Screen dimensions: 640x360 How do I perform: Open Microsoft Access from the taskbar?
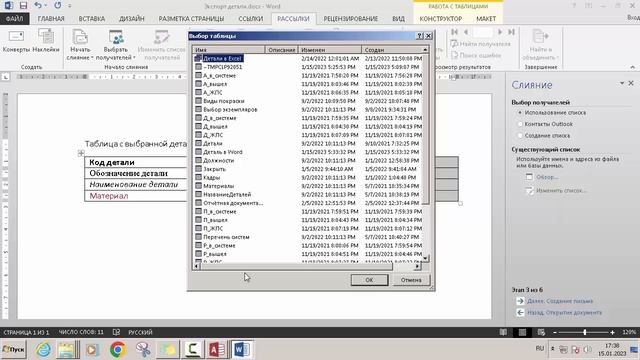pos(216,350)
